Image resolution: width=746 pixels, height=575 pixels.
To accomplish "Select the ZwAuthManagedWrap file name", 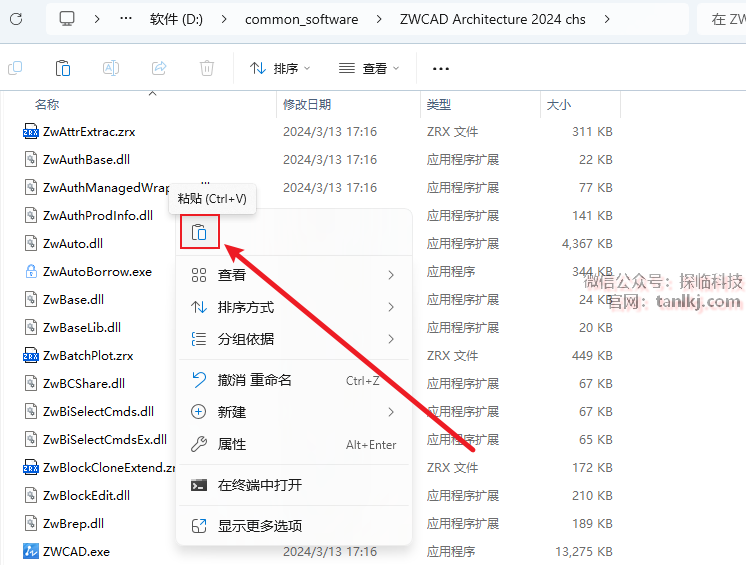I will click(x=106, y=187).
